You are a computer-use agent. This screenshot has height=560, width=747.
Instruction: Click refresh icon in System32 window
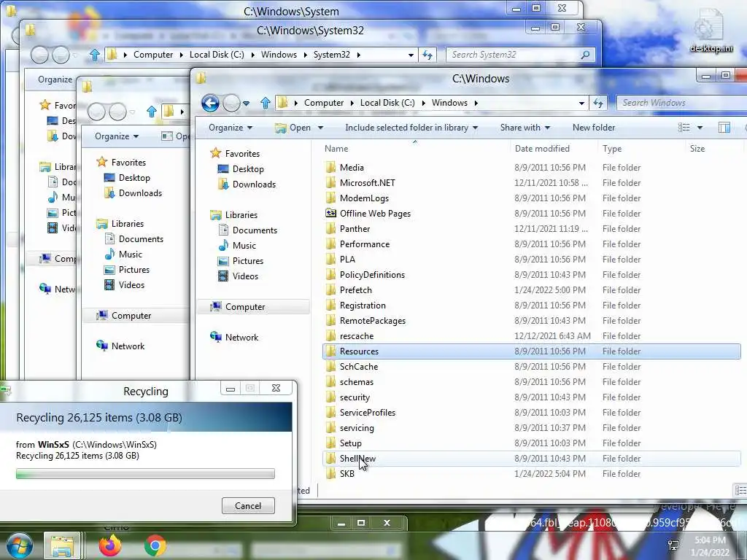427,55
